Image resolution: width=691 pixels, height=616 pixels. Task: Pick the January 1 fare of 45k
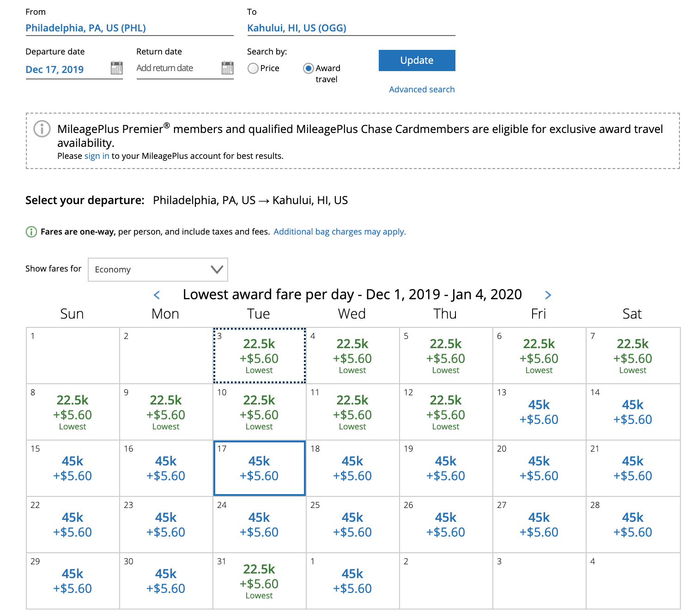coord(352,581)
